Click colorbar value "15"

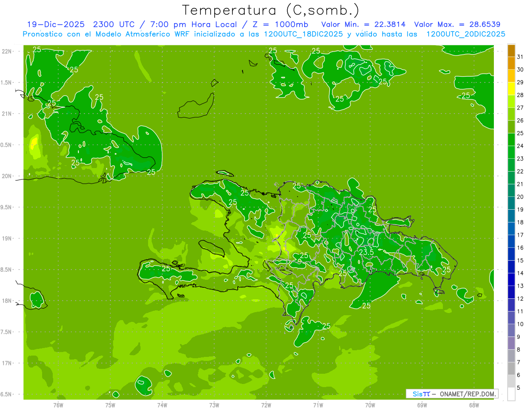click(x=520, y=260)
